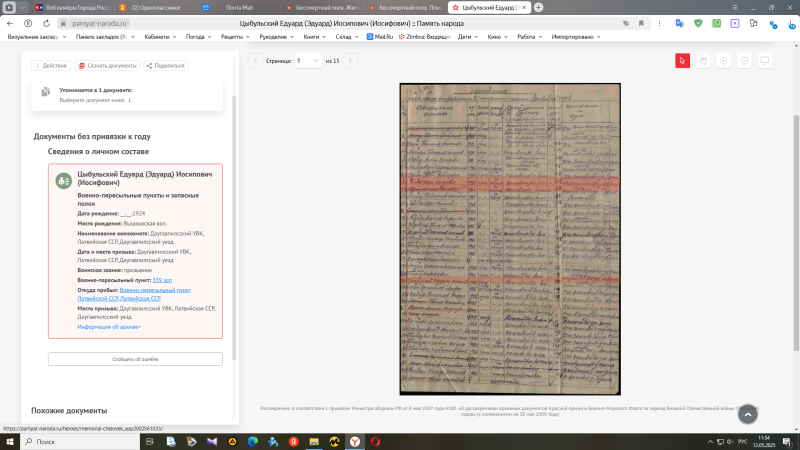Switch document viewer to fullscreen

(766, 61)
